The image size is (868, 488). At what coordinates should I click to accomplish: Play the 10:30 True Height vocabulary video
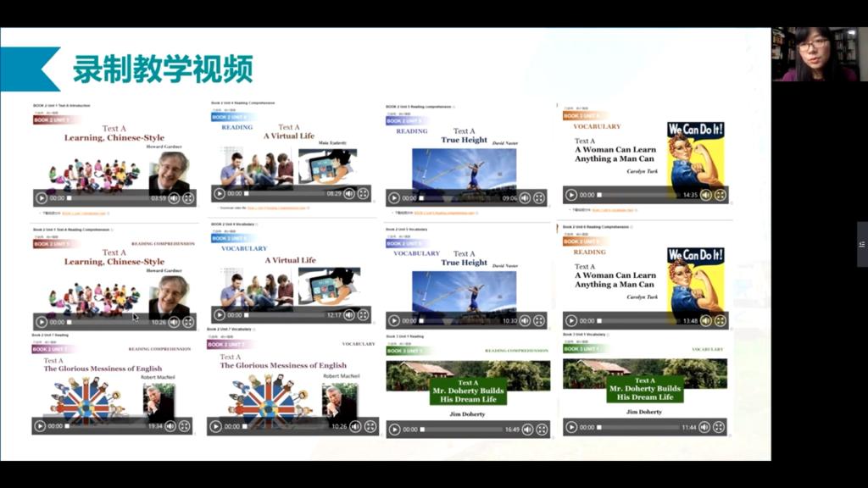click(394, 321)
